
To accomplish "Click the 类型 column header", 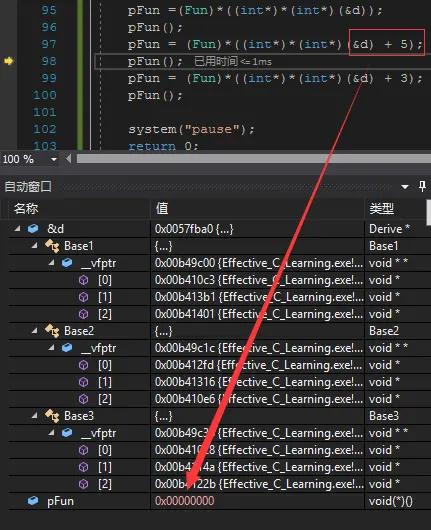I will [x=382, y=209].
